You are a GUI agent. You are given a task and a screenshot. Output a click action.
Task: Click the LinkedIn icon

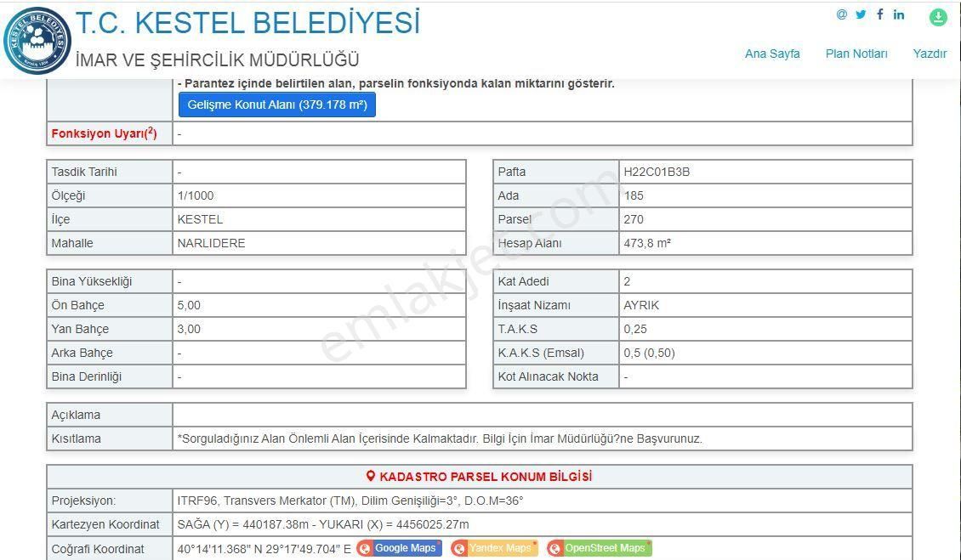pyautogui.click(x=899, y=14)
